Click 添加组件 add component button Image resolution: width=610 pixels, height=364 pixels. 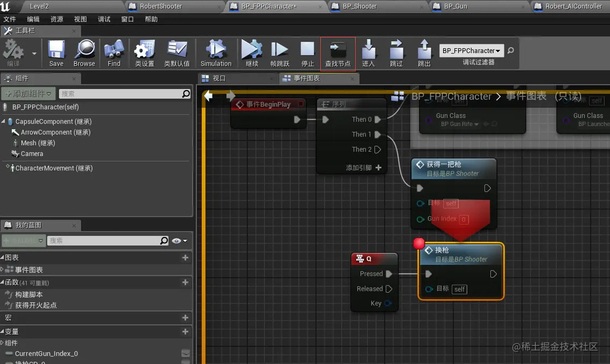click(28, 93)
